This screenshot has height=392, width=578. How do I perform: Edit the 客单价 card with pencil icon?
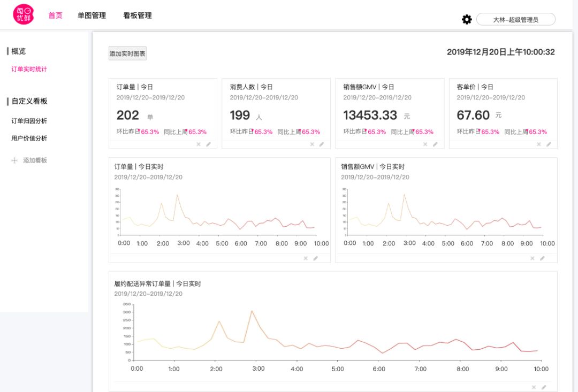point(549,144)
